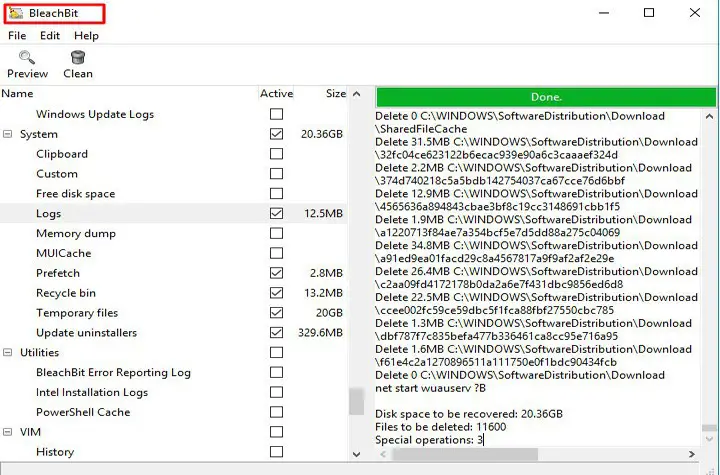Close the BleachBit window

pos(695,13)
